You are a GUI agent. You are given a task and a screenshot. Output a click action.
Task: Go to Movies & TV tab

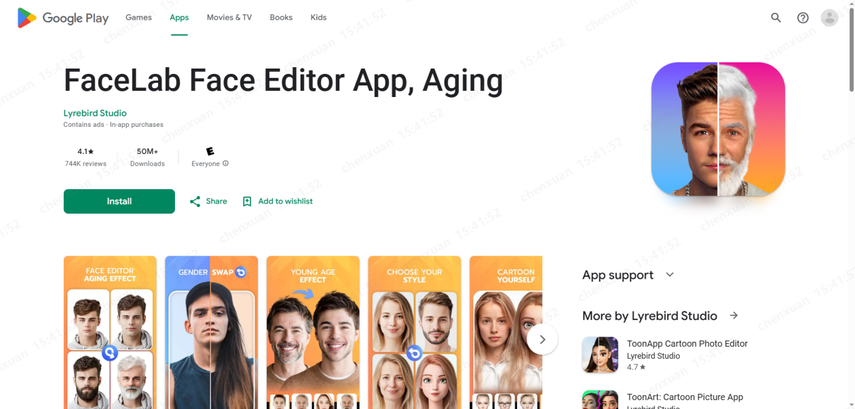point(229,17)
